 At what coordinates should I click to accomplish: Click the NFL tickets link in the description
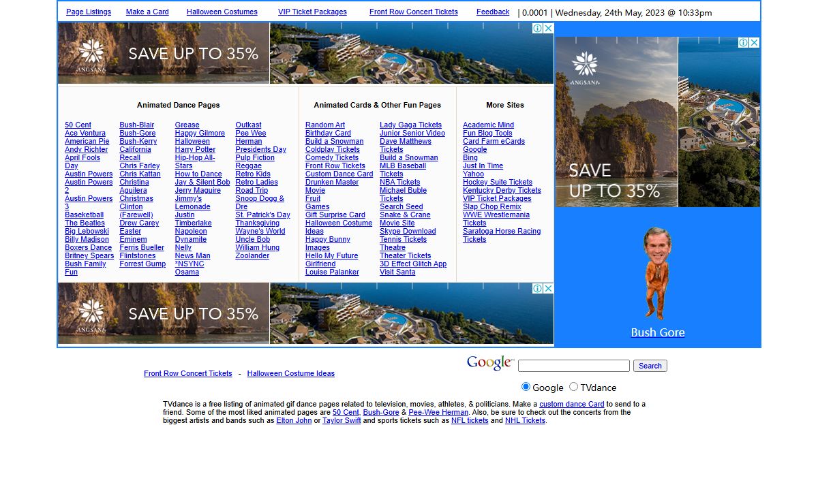click(470, 420)
